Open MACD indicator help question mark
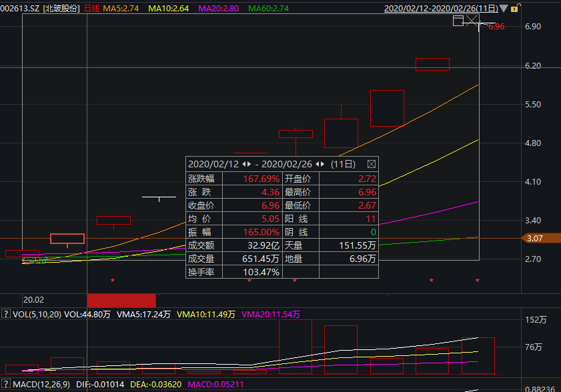 click(x=5, y=385)
